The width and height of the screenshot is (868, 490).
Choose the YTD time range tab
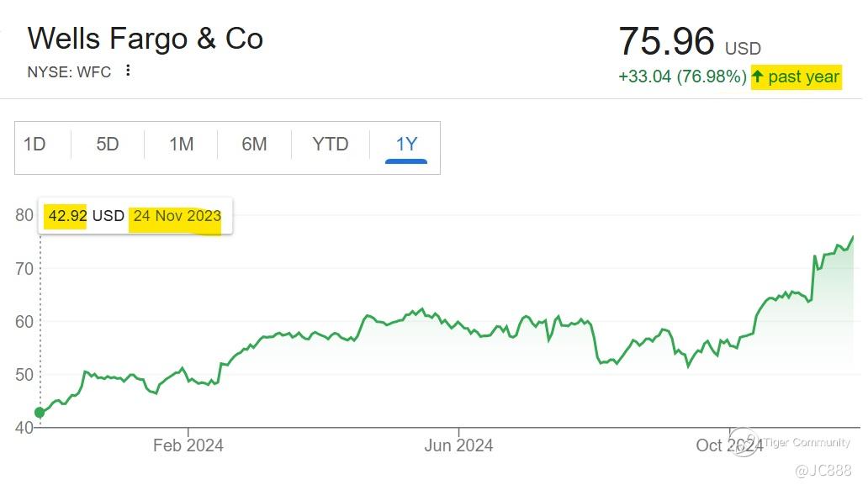pos(330,145)
